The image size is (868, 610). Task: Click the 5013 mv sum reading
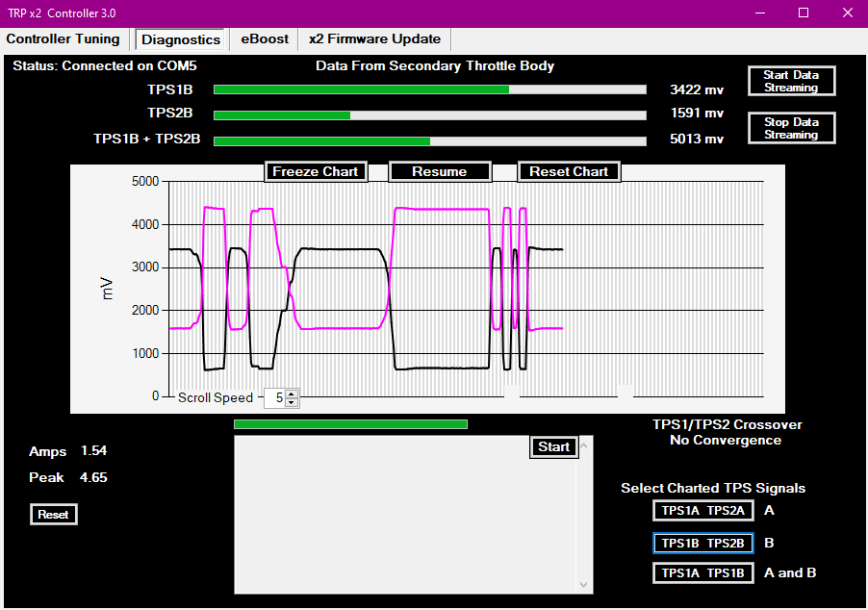coord(697,139)
